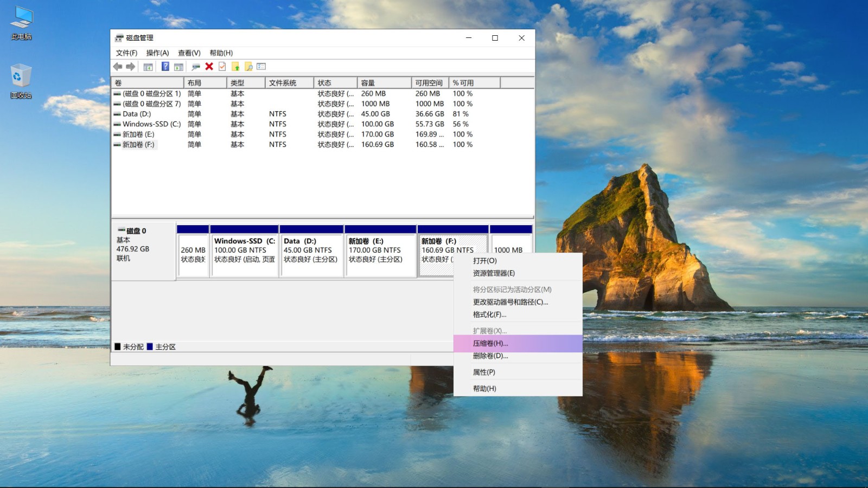This screenshot has width=868, height=488.
Task: Click the 45.00 GB capacity cell
Action: (x=375, y=114)
